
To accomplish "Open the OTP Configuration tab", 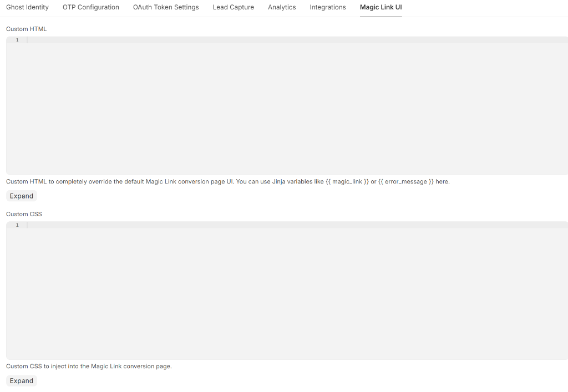I will (x=90, y=7).
